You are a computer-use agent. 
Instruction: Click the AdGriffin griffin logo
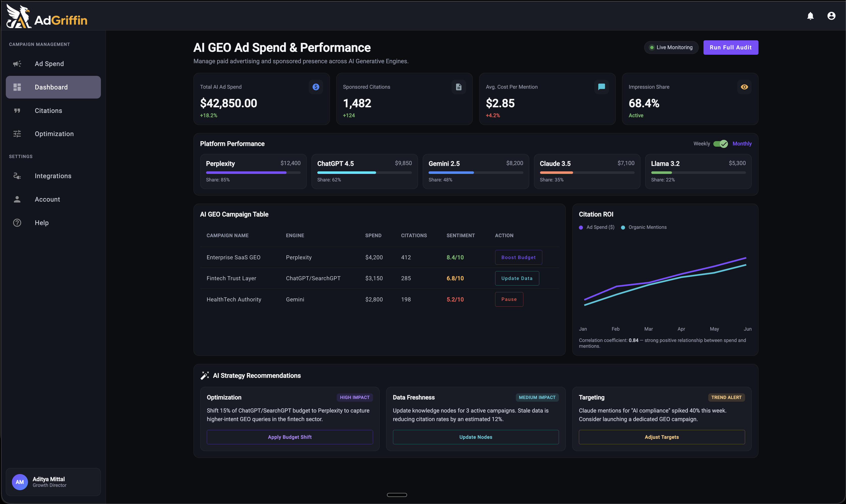[x=19, y=16]
